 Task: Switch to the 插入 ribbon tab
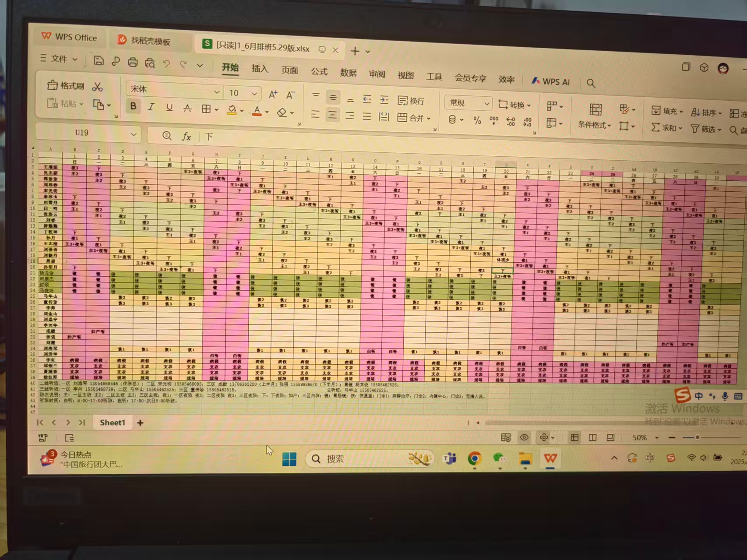pyautogui.click(x=260, y=68)
